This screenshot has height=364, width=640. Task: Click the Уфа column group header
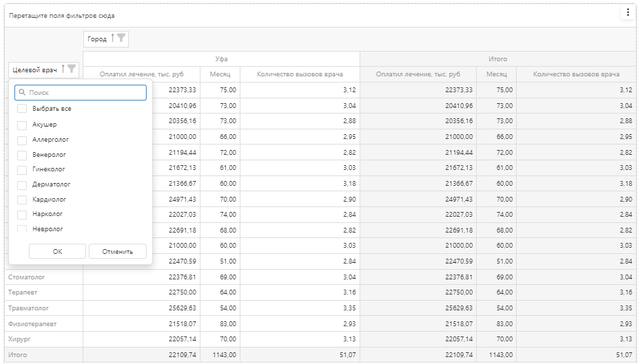[221, 59]
